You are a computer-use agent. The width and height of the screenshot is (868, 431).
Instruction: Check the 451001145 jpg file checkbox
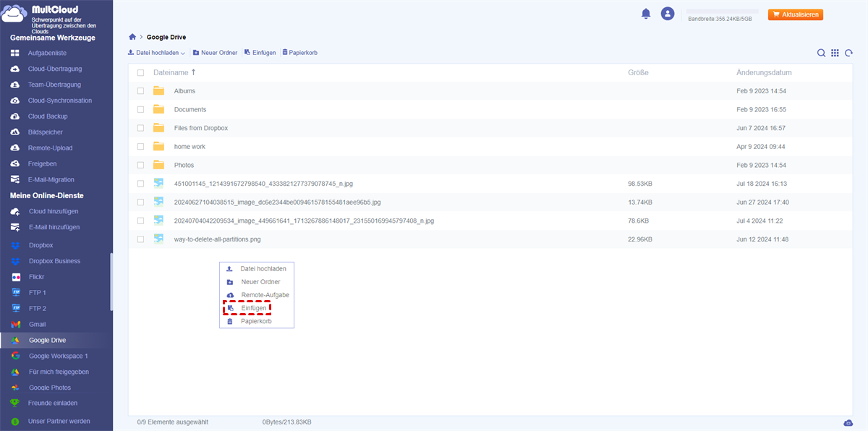pos(140,184)
